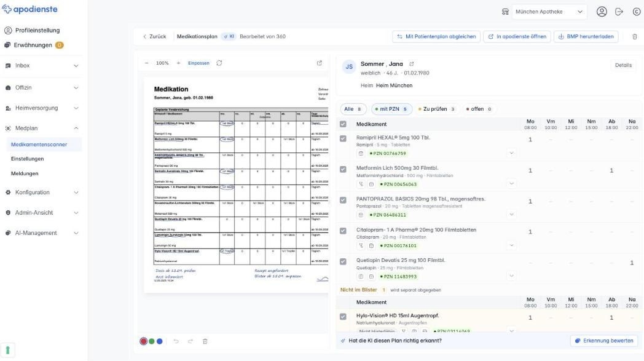Click Einpassen to fit document
644x361 pixels.
(x=198, y=63)
